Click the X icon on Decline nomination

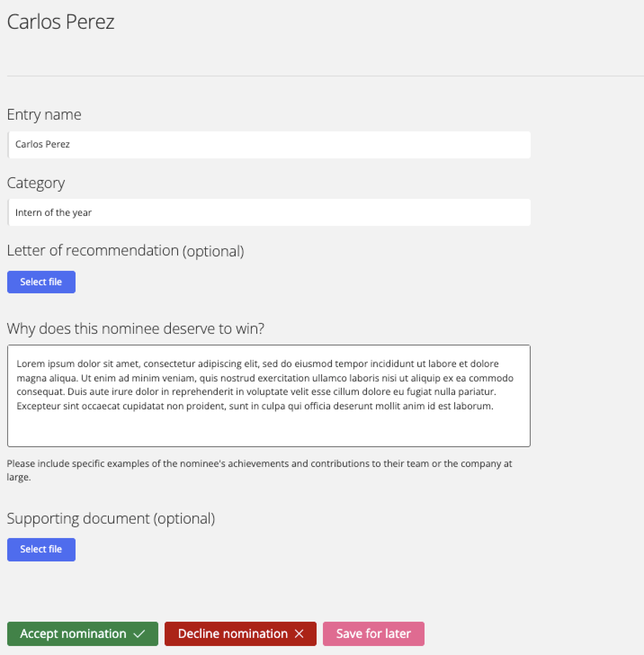coord(299,634)
